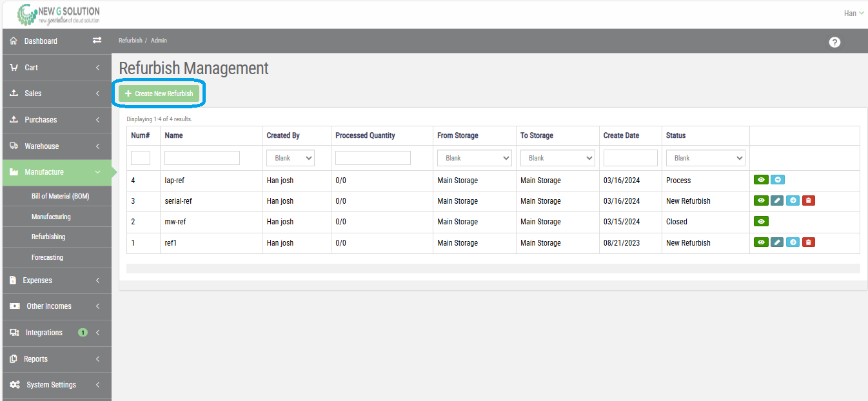This screenshot has height=401, width=868.
Task: Expand the Warehouse menu chevron
Action: [x=97, y=146]
